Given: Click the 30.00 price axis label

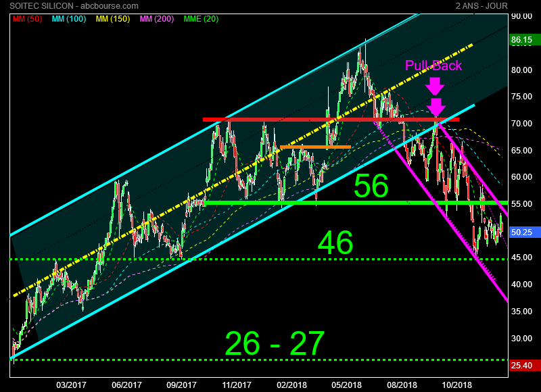Looking at the screenshot, I should coord(521,338).
